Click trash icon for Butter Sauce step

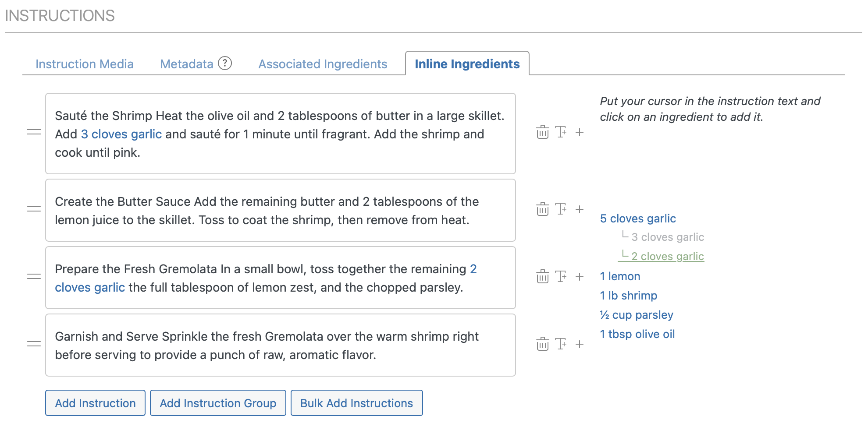tap(542, 209)
